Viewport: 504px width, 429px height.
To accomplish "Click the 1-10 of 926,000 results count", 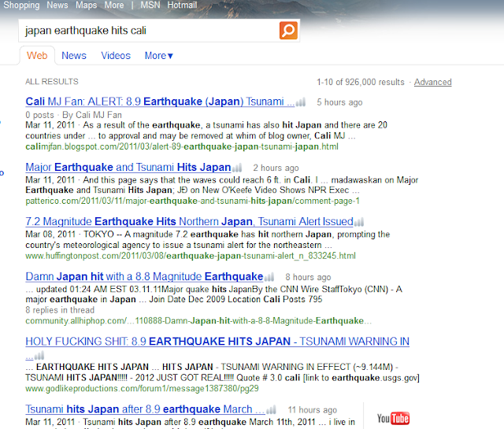I will pyautogui.click(x=361, y=83).
